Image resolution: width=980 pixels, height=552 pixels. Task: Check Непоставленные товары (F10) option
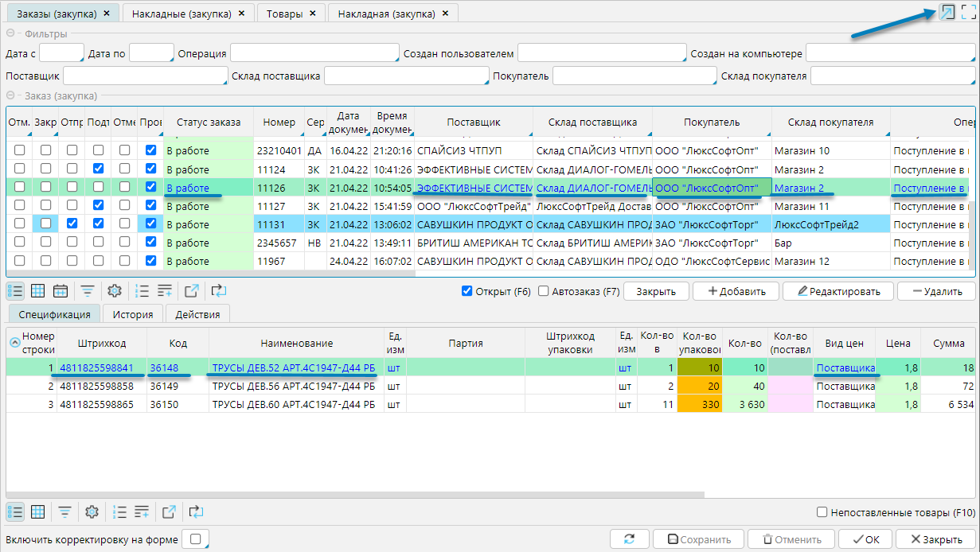point(823,512)
